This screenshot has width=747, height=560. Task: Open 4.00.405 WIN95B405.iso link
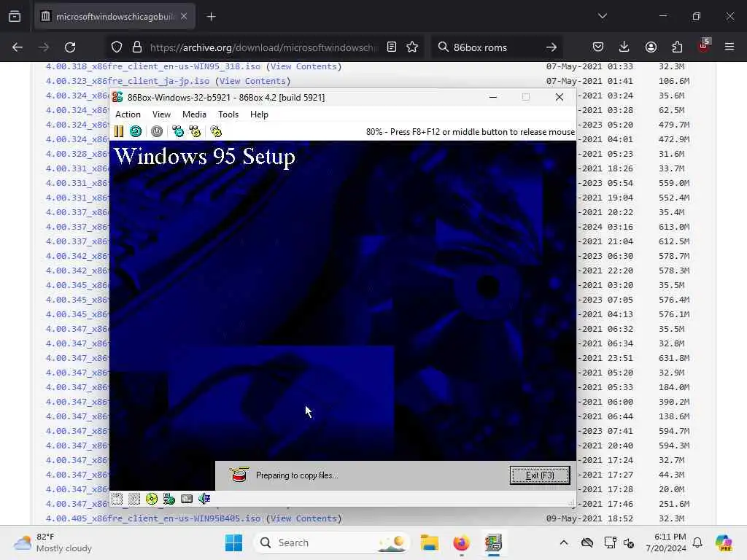click(153, 518)
